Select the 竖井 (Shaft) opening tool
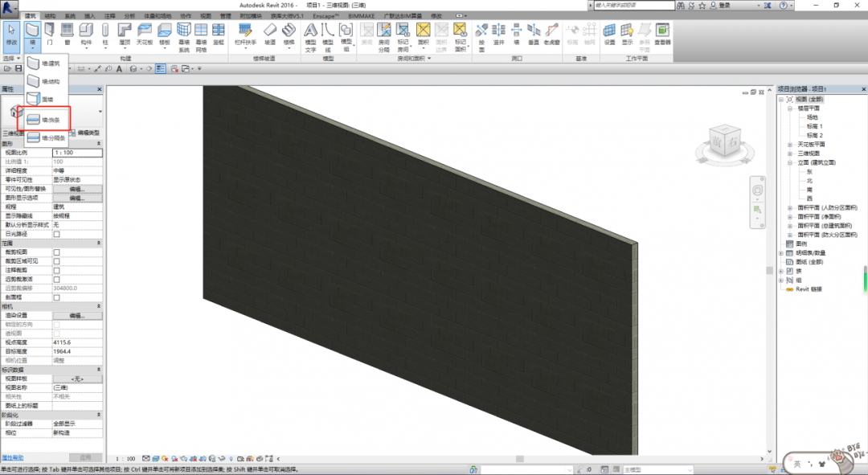This screenshot has width=868, height=475. 499,35
